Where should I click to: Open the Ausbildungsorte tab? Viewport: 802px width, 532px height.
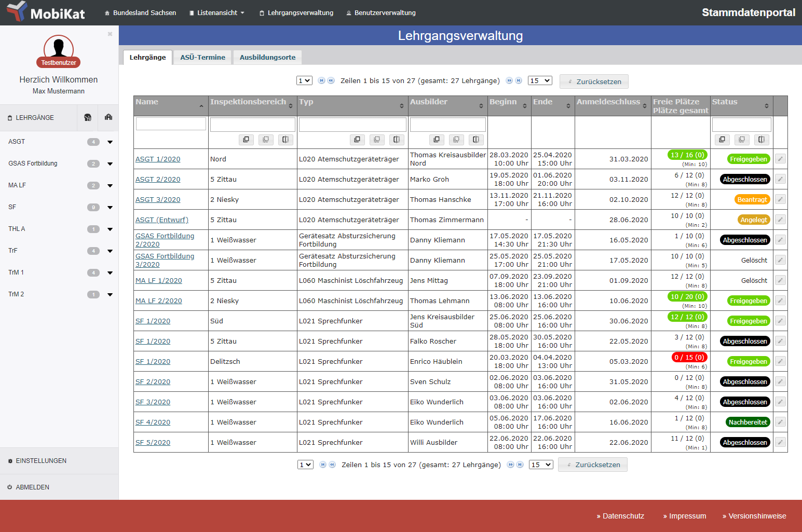point(267,57)
